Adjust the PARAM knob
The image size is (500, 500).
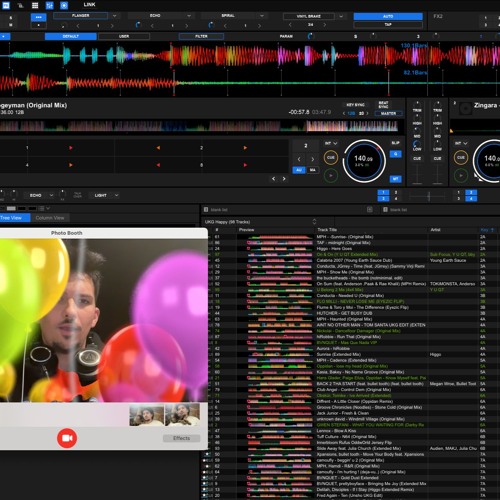310,36
